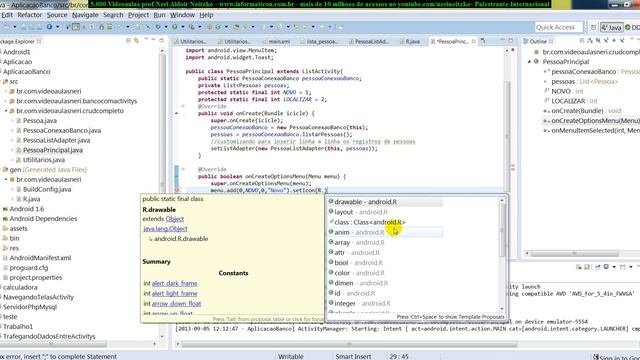Screen dimensions: 640x360
Task: Open Package Explorer view menu arrow
Action: pos(146,40)
